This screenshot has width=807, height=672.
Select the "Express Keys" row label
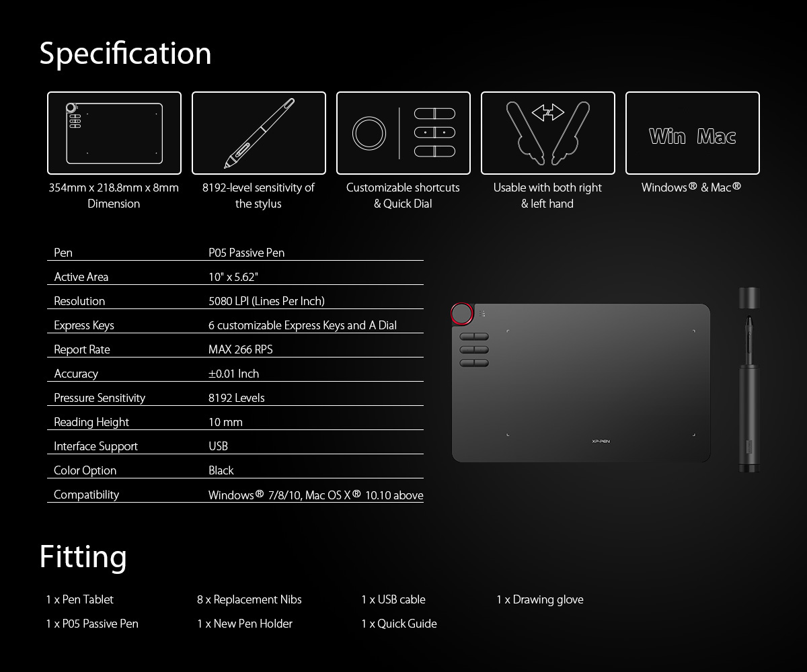[x=84, y=325]
